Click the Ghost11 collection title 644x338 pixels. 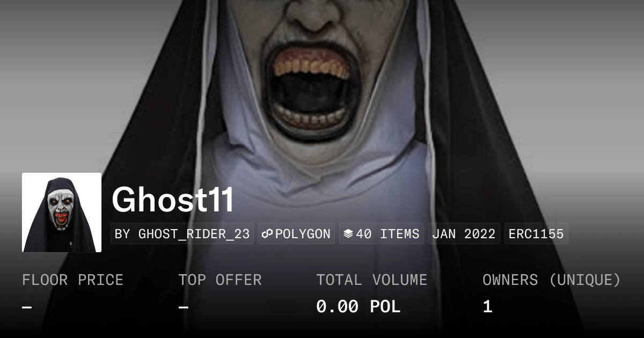pyautogui.click(x=173, y=200)
